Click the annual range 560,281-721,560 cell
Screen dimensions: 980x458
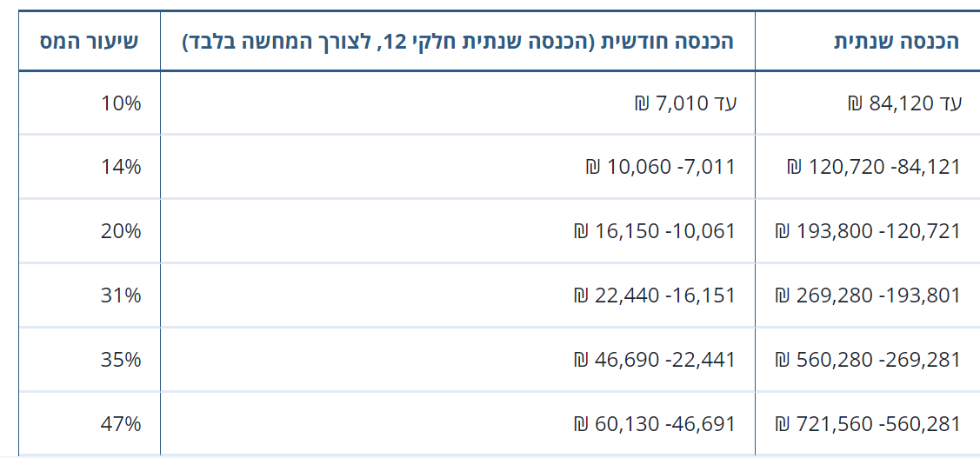coord(868,423)
